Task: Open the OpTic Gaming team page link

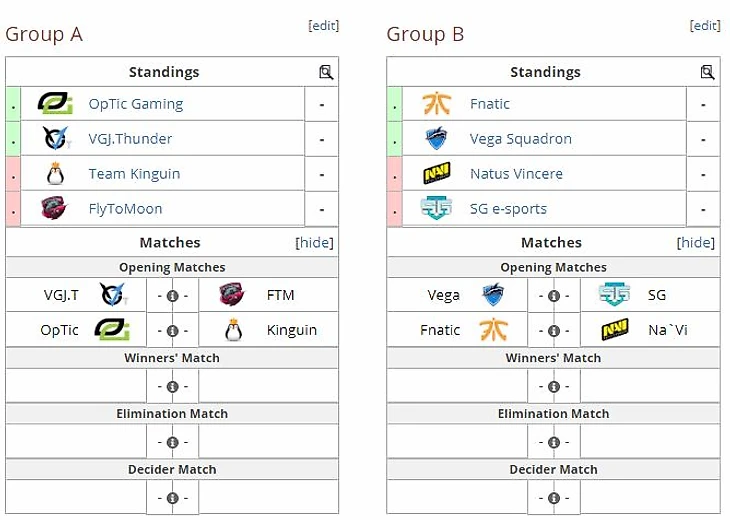Action: point(135,104)
